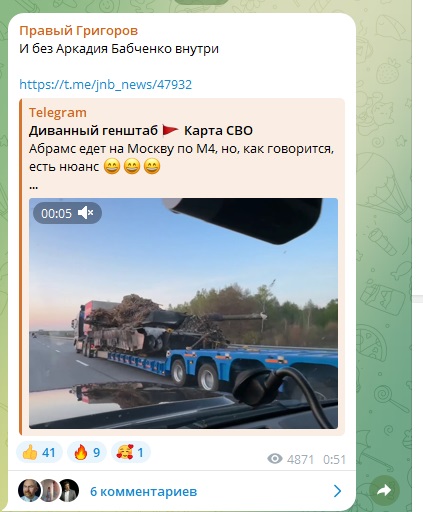
Task: Click the thumbs up reaction with 41
Action: click(x=39, y=452)
